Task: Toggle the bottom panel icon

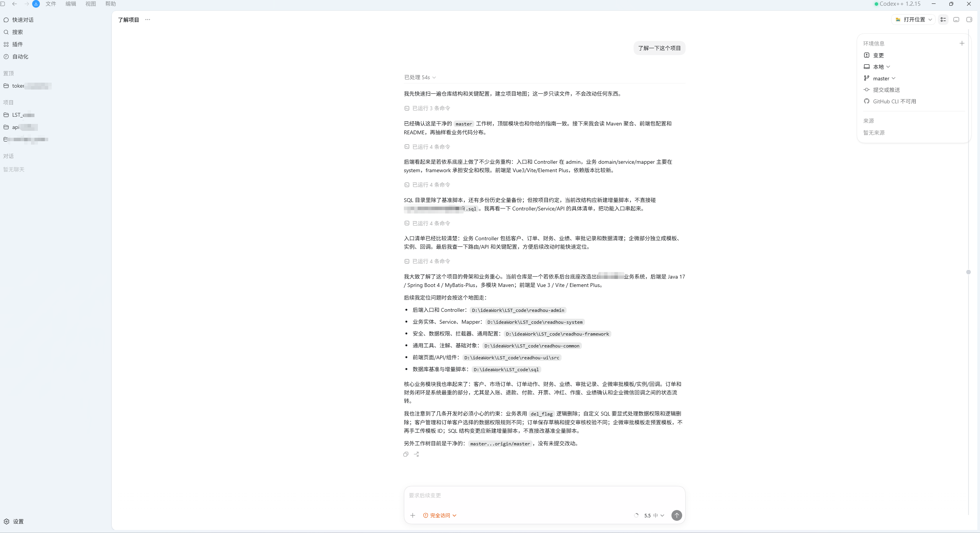Action: click(x=956, y=20)
